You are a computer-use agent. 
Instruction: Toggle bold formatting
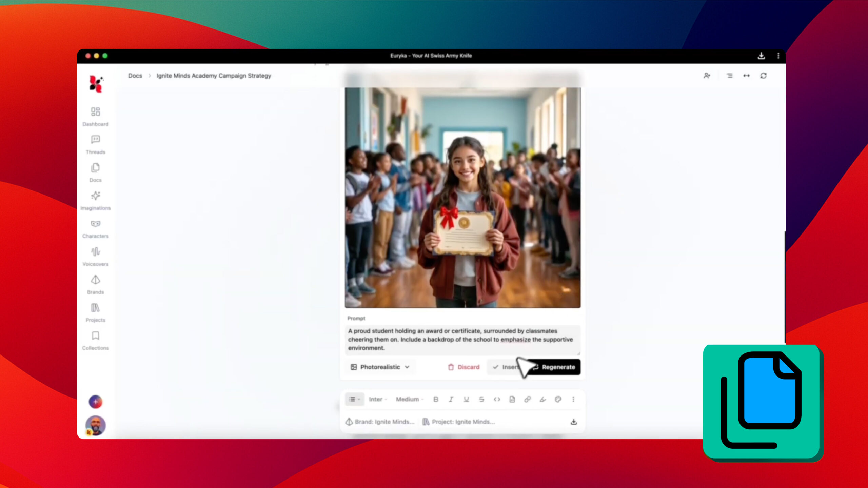(436, 399)
